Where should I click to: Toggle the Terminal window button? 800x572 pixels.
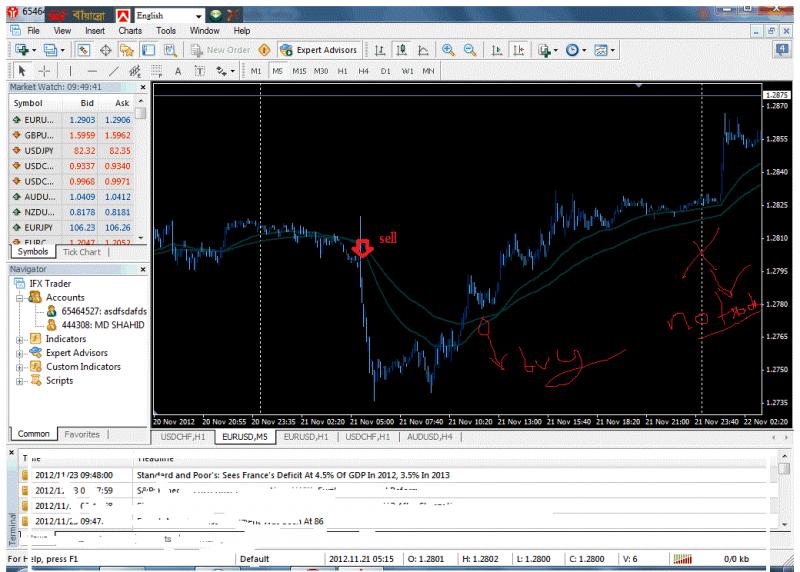[148, 50]
